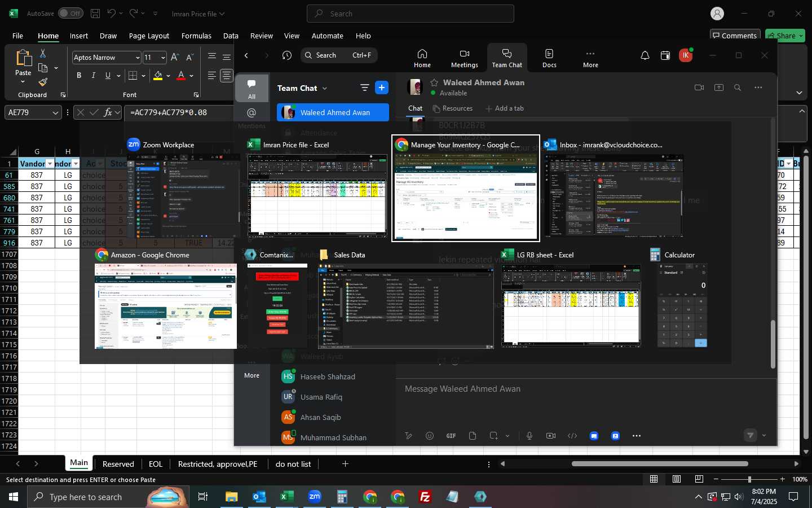The image size is (812, 508).
Task: Click the Borders icon in Font group
Action: 133,75
